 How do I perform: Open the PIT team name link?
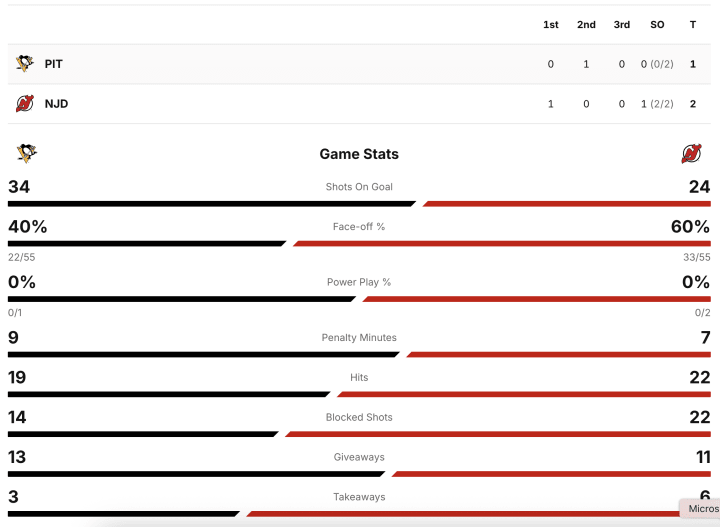pyautogui.click(x=54, y=64)
